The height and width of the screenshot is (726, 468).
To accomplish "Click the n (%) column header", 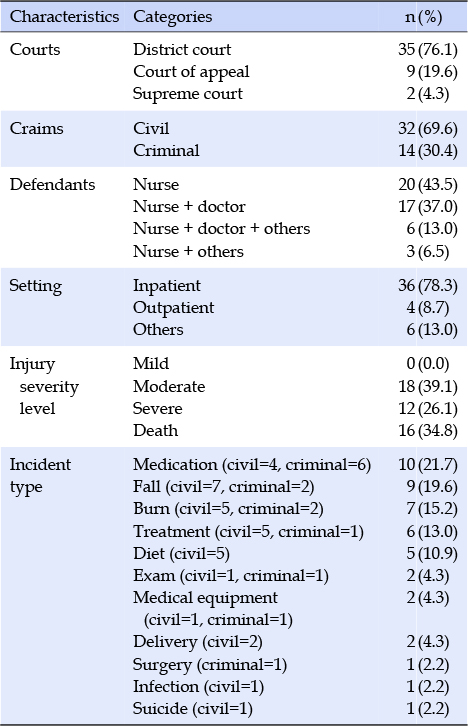I will click(424, 17).
